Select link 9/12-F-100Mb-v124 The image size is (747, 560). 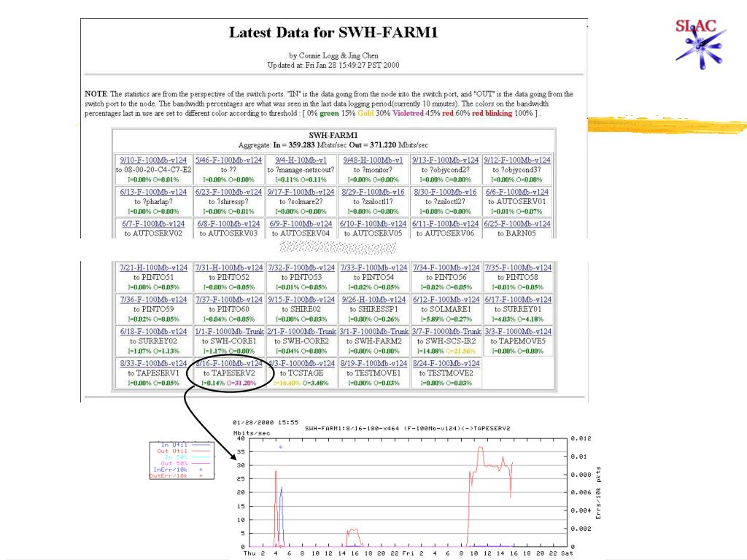pyautogui.click(x=517, y=160)
